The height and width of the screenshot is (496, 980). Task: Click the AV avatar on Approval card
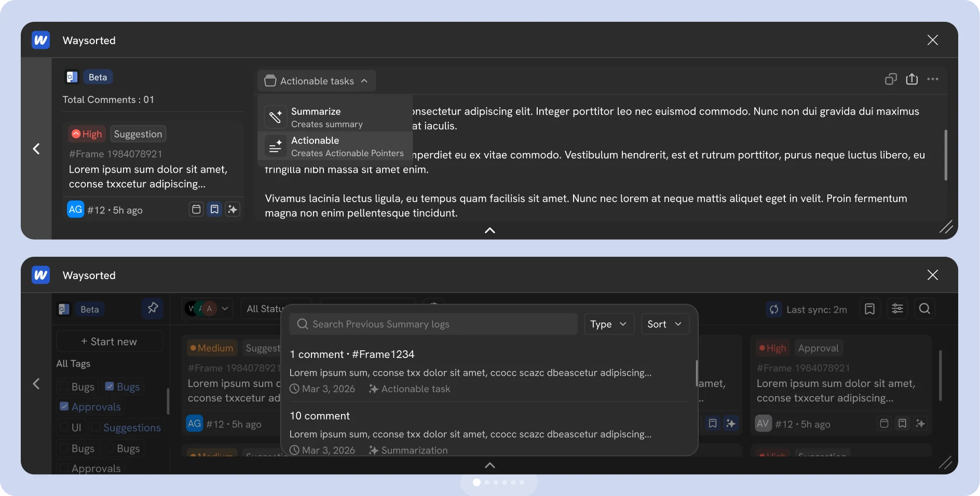[763, 423]
